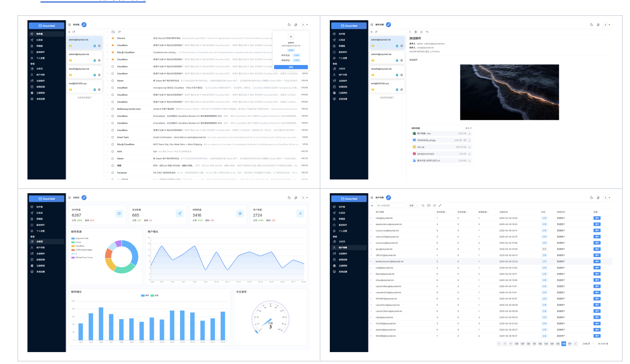Go back with the left chevron in mail detail
Viewport: 630px width, 364px height.
(x=410, y=32)
